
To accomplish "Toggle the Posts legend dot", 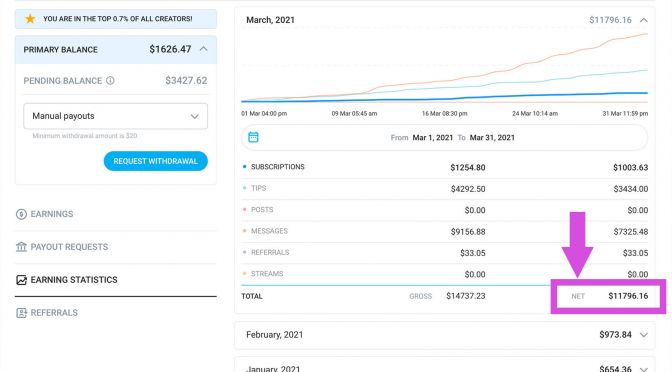I will 245,210.
